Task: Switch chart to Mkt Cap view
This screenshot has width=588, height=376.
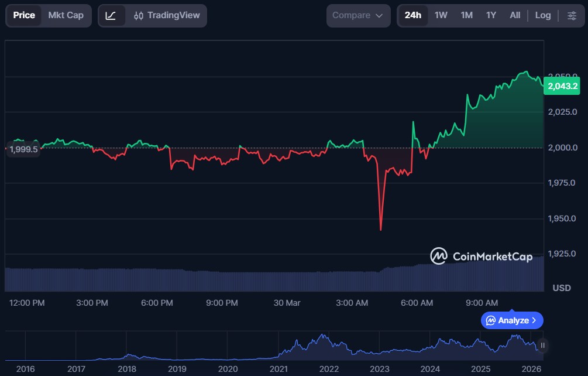Action: tap(66, 15)
